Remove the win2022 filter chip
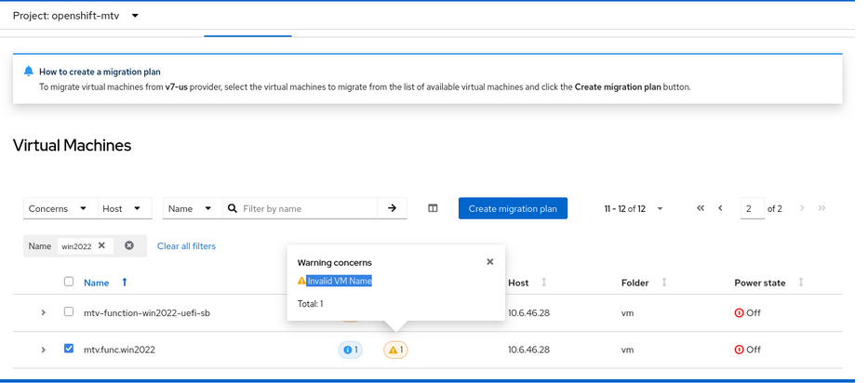 click(101, 245)
